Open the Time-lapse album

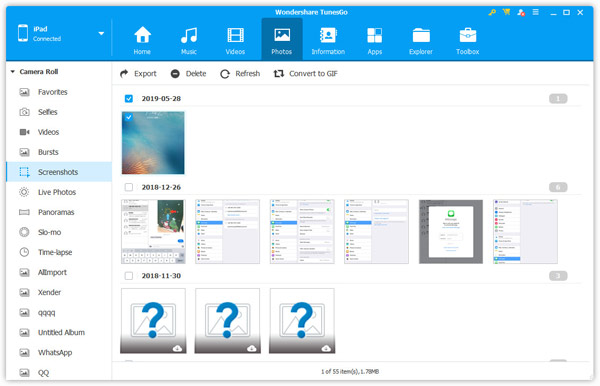pos(59,252)
